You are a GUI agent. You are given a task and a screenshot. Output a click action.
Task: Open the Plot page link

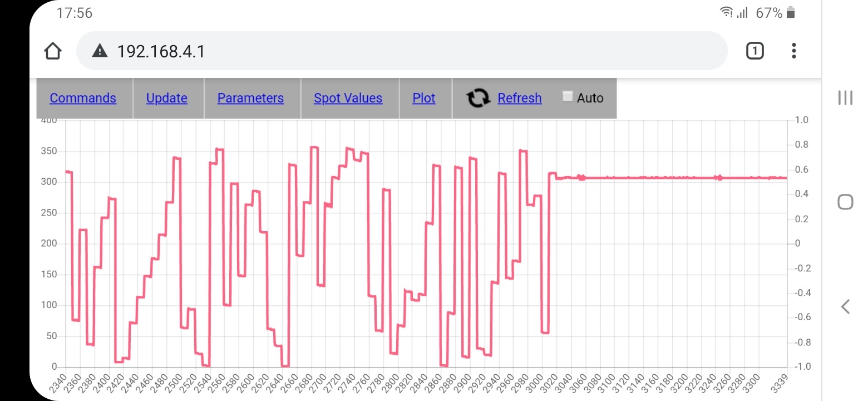[423, 98]
